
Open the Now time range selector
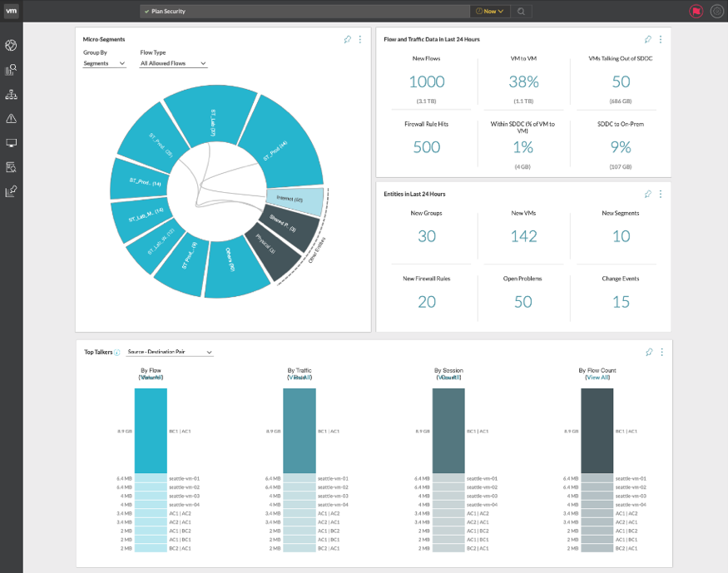(x=490, y=11)
